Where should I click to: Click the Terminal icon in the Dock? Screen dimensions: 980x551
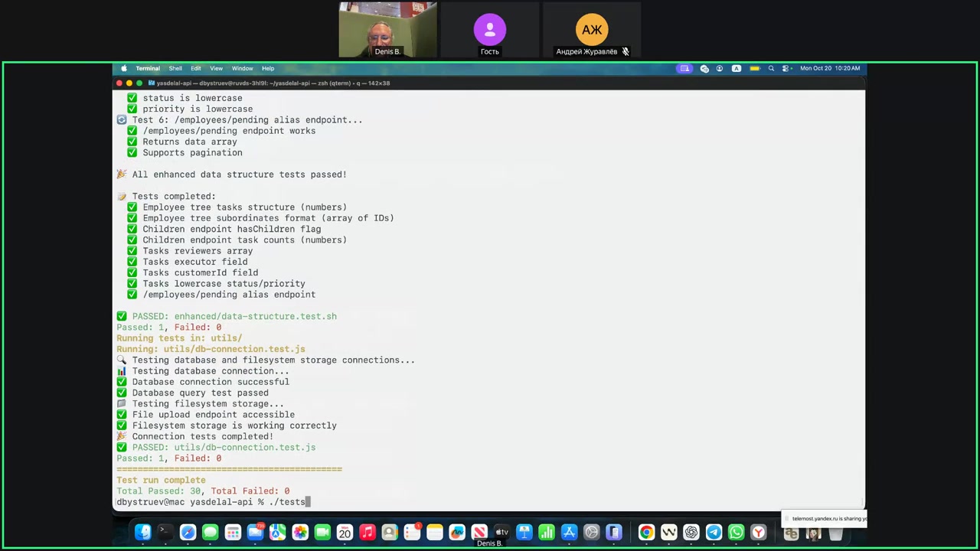(164, 533)
